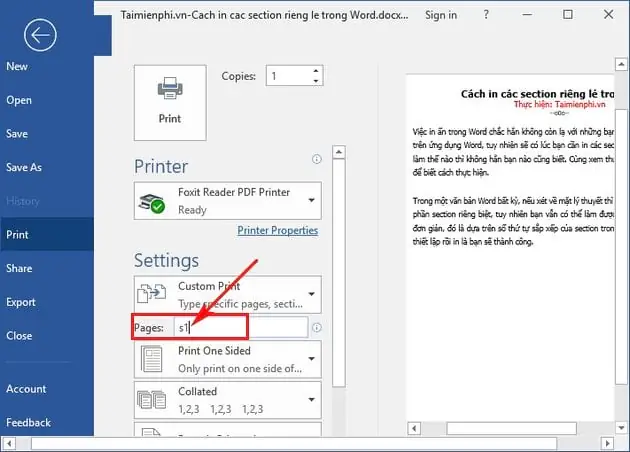Click Close in the sidebar menu
The image size is (630, 452).
point(19,335)
